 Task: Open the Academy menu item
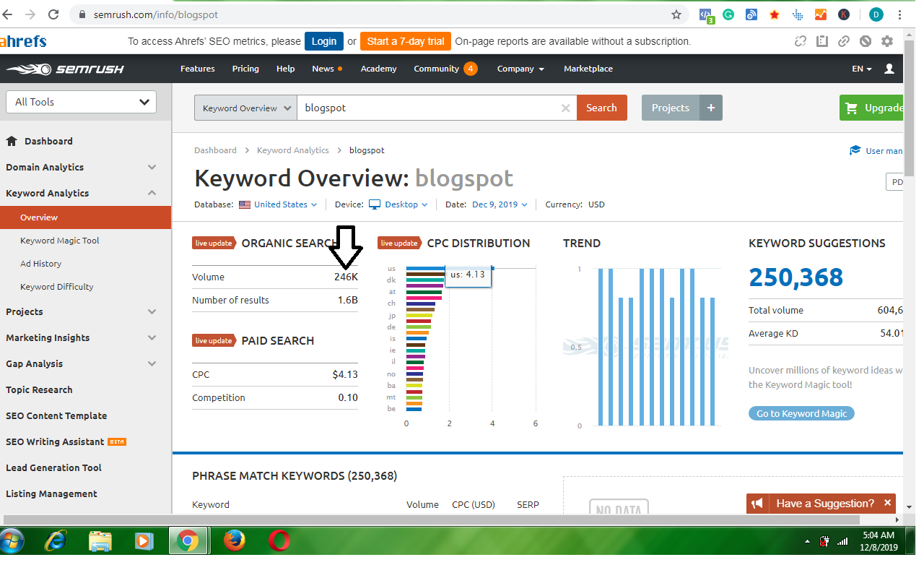[378, 69]
